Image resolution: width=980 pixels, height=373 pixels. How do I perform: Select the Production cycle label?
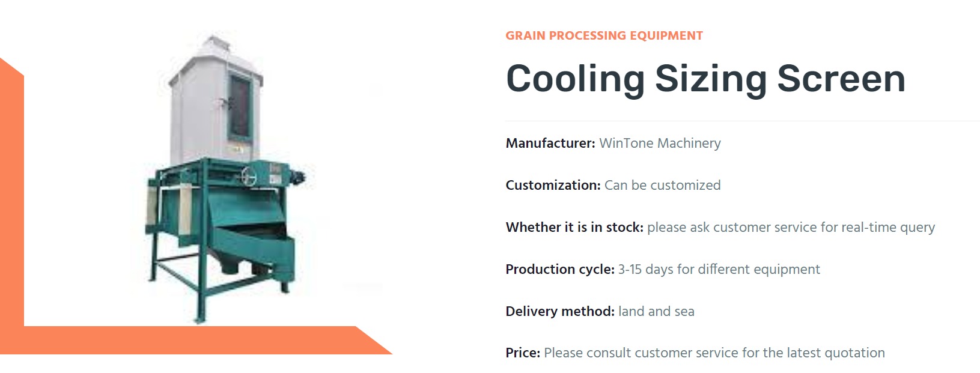click(x=560, y=270)
